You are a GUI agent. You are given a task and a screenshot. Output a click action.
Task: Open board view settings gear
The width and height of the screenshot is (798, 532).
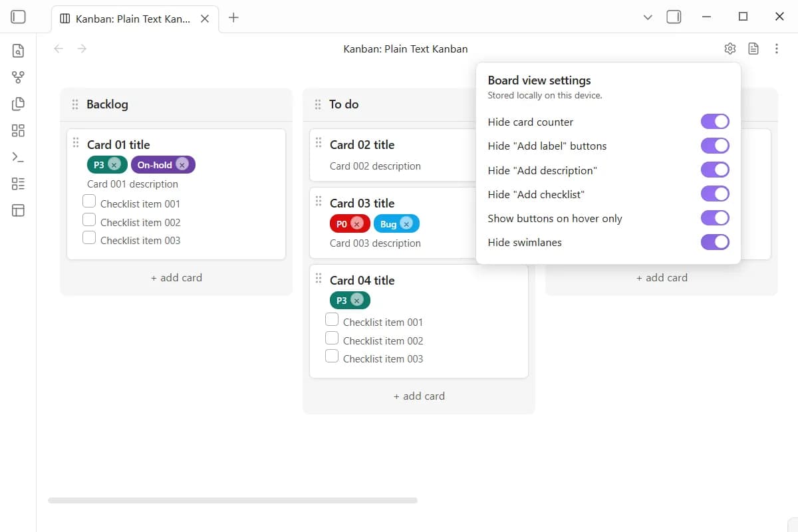point(730,49)
